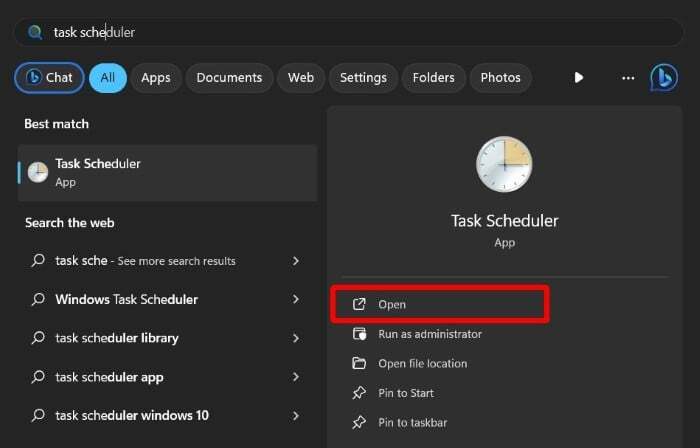Choose Open file location
The image size is (700, 448).
[x=423, y=363]
